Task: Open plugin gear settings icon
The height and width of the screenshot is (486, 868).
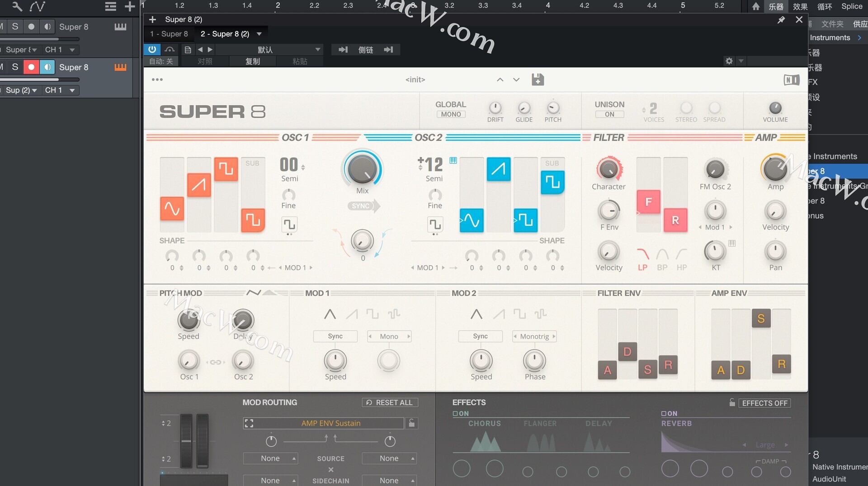Action: pyautogui.click(x=729, y=61)
